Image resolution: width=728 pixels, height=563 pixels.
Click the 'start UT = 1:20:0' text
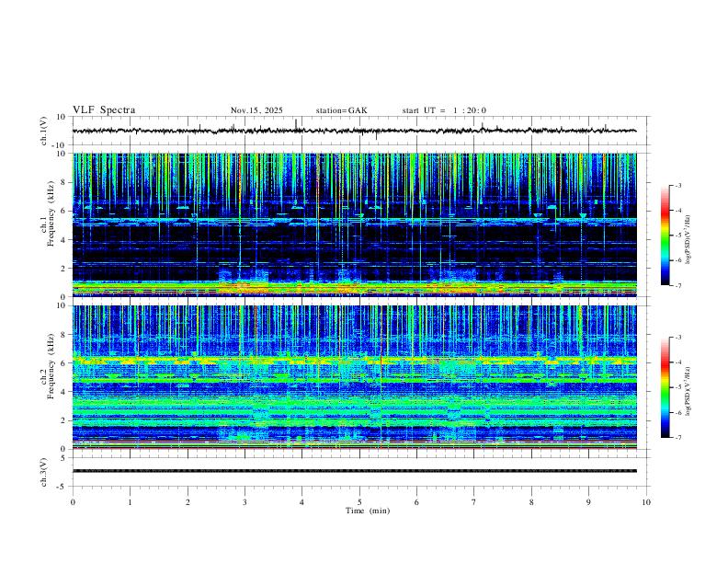click(x=444, y=110)
